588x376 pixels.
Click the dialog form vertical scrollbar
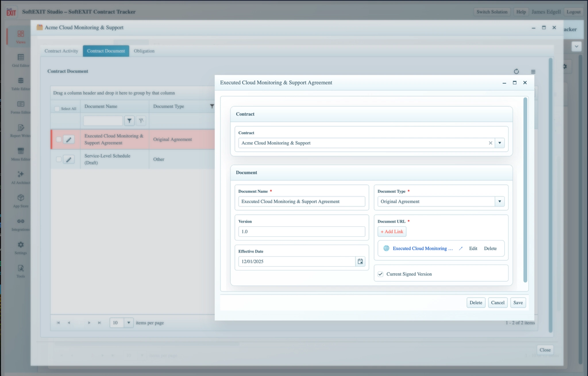click(x=525, y=190)
